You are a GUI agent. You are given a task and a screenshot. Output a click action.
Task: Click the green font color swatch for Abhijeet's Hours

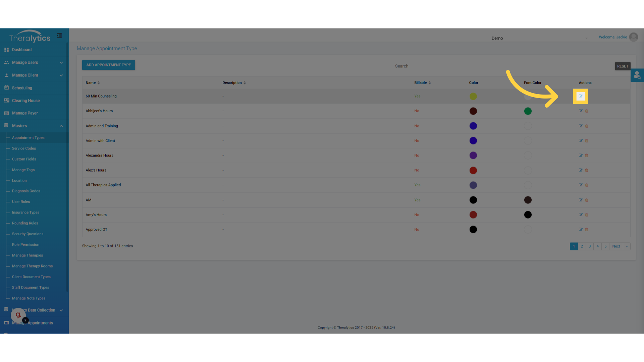pyautogui.click(x=528, y=111)
